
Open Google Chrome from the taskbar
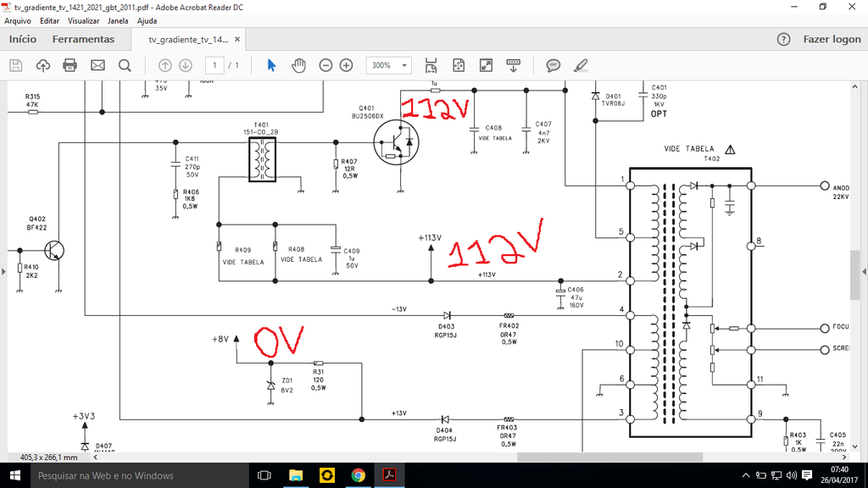[359, 475]
